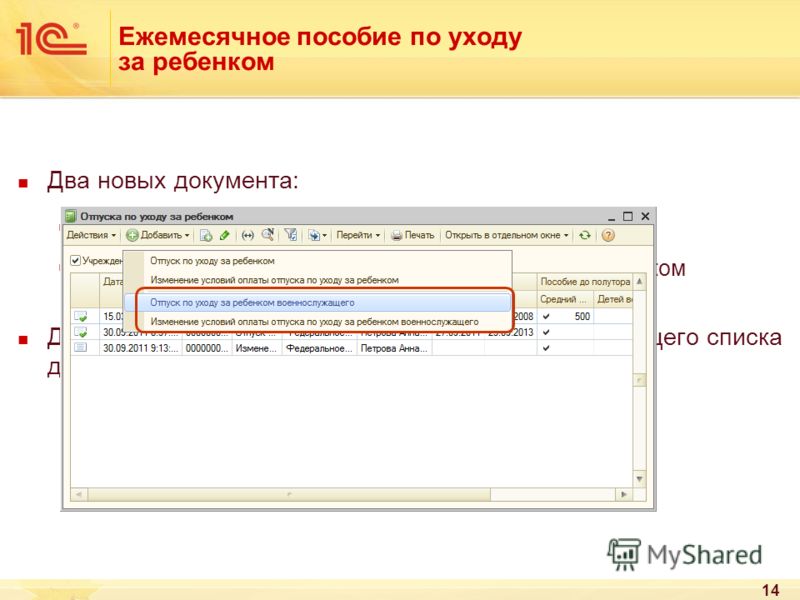Open the Перейти dropdown
The height and width of the screenshot is (600, 800).
(x=358, y=235)
